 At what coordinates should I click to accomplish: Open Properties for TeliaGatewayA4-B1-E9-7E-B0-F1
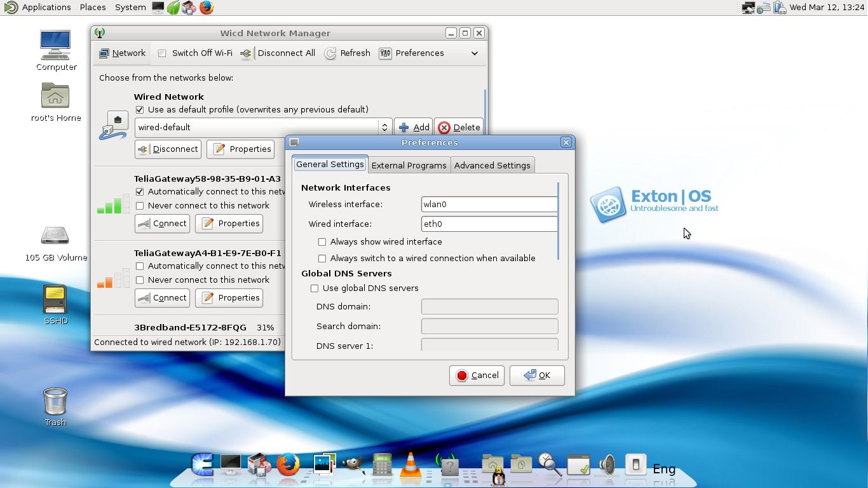pos(229,298)
